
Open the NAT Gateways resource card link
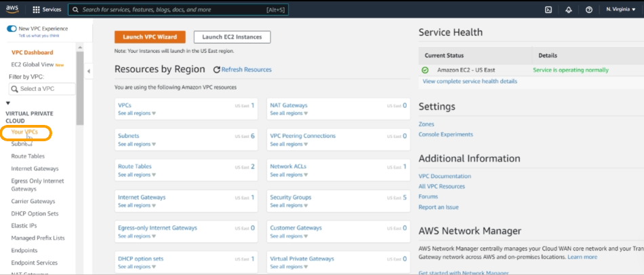pos(289,105)
